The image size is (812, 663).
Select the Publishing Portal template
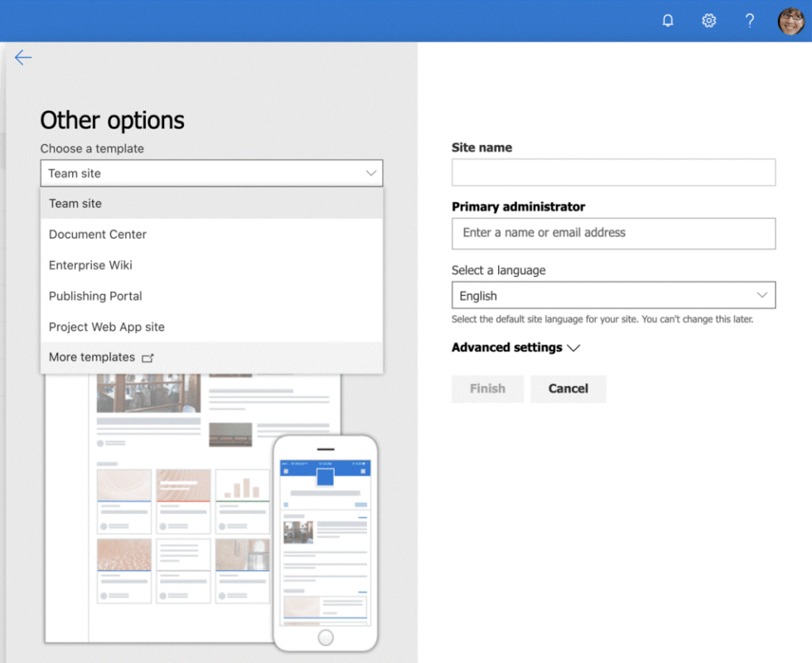click(x=95, y=296)
